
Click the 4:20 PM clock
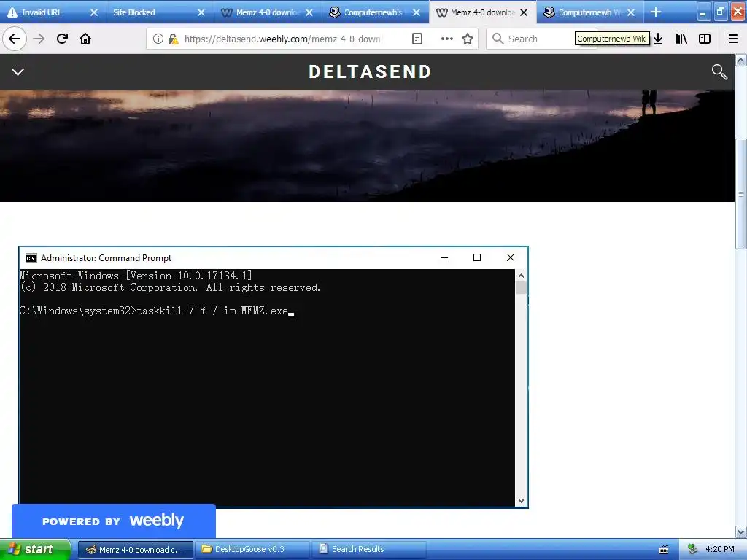click(x=720, y=550)
